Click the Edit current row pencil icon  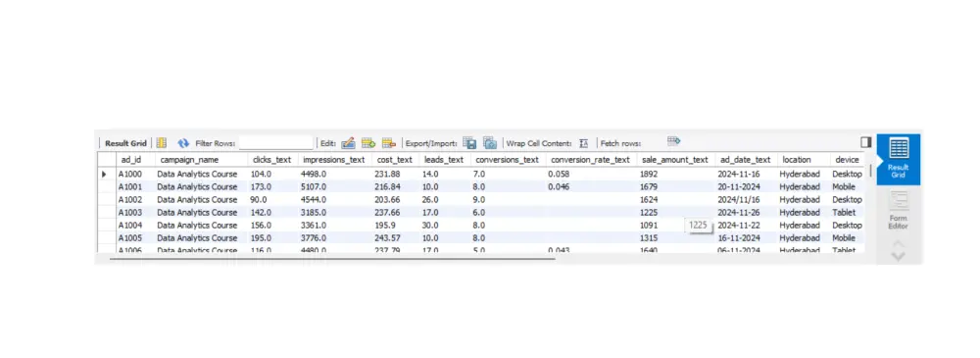pyautogui.click(x=348, y=142)
